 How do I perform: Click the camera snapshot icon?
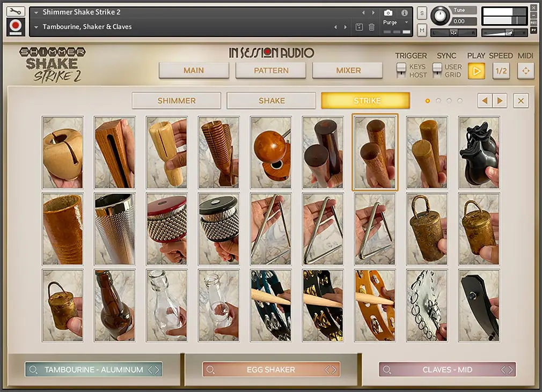click(388, 13)
